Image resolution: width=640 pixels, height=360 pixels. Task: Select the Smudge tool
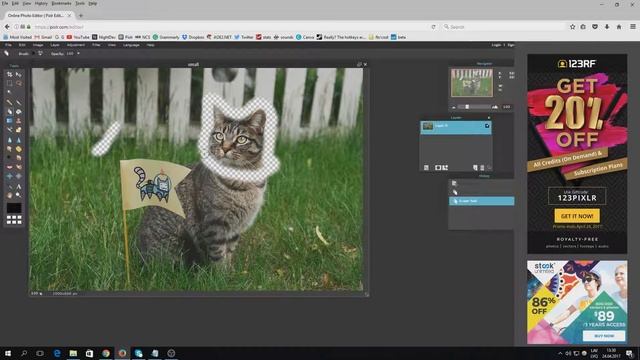coord(9,149)
